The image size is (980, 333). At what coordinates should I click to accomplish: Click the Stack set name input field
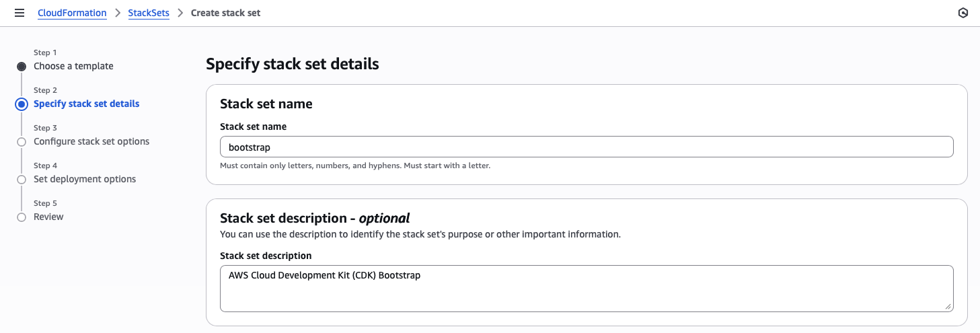(x=587, y=147)
